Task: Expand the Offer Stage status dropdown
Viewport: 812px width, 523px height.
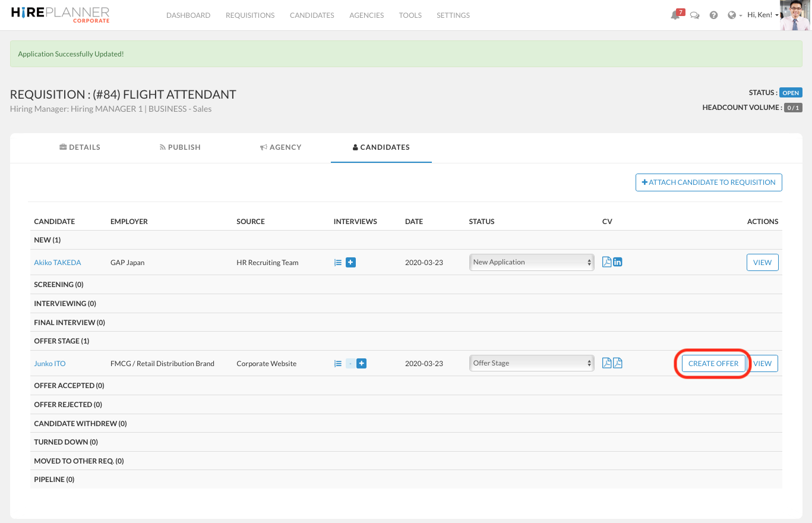Action: coord(532,363)
